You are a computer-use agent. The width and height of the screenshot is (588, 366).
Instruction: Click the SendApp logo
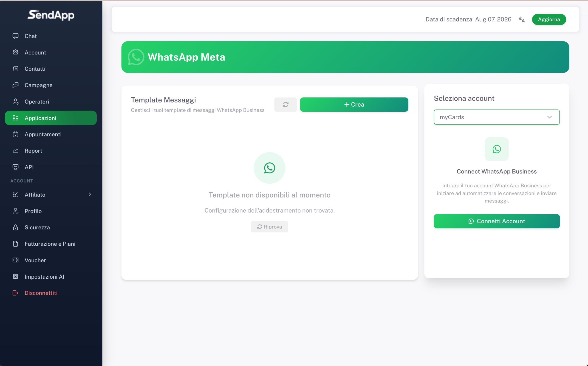click(51, 15)
